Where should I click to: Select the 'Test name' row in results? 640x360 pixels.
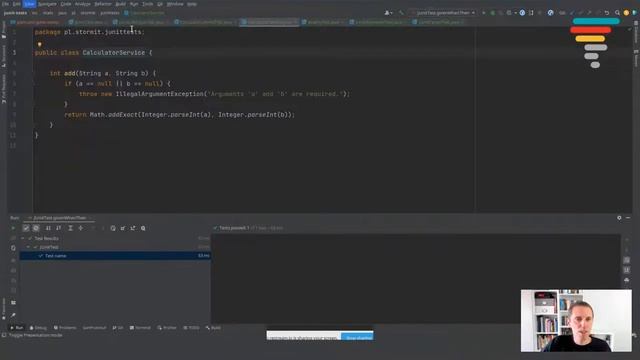pyautogui.click(x=115, y=256)
